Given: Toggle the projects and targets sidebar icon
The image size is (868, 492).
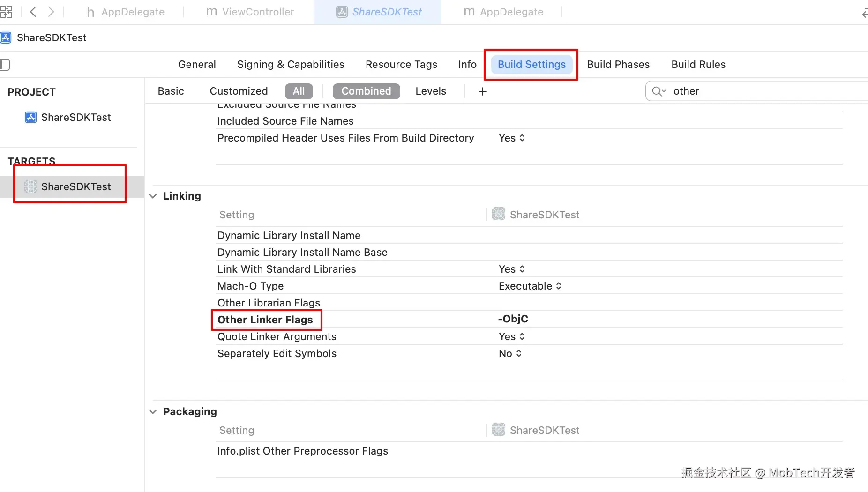Looking at the screenshot, I should 5,65.
